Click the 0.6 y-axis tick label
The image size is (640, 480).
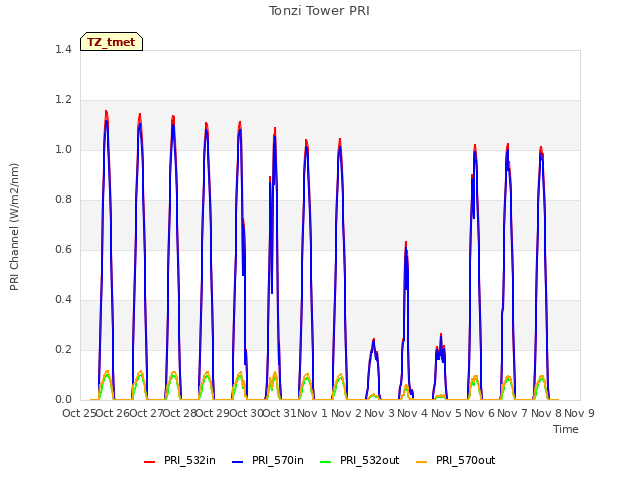pos(63,249)
